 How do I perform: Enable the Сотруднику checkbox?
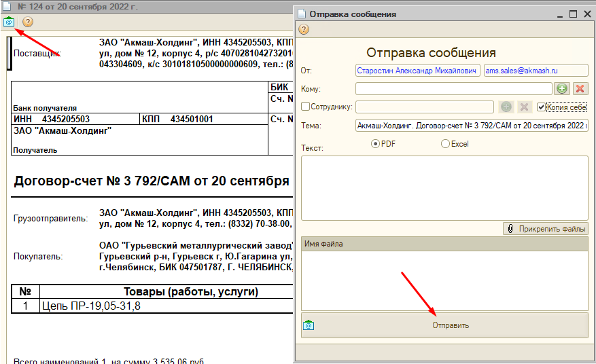click(305, 107)
